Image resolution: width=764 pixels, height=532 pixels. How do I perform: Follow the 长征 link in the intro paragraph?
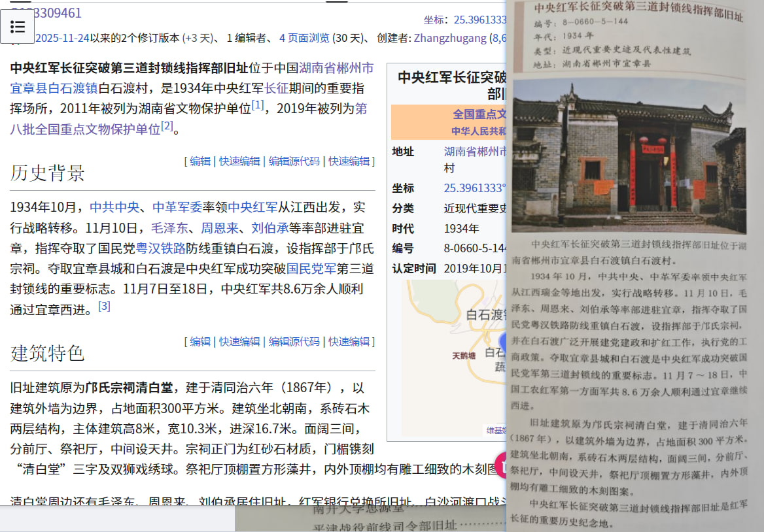276,88
